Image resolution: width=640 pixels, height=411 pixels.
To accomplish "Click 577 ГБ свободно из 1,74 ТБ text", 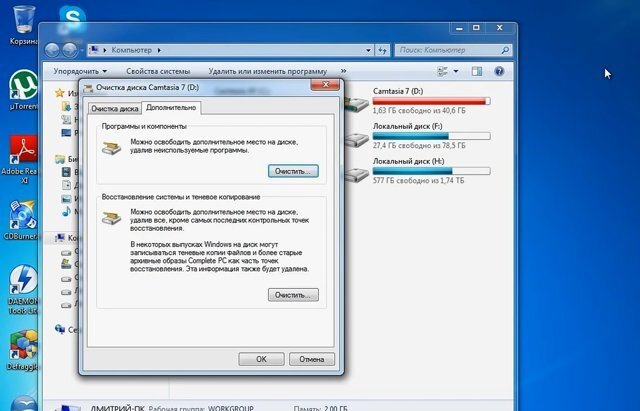I will 418,180.
